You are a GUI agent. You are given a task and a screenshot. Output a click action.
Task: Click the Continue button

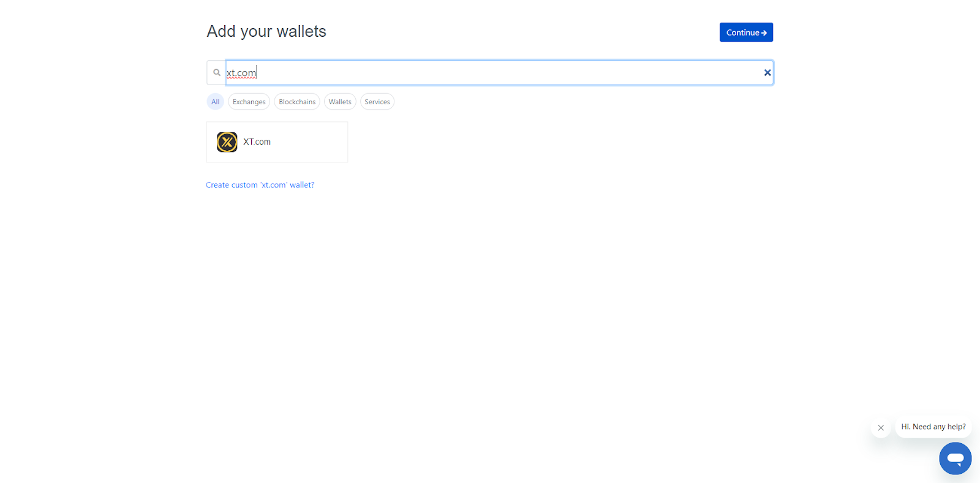[742, 32]
